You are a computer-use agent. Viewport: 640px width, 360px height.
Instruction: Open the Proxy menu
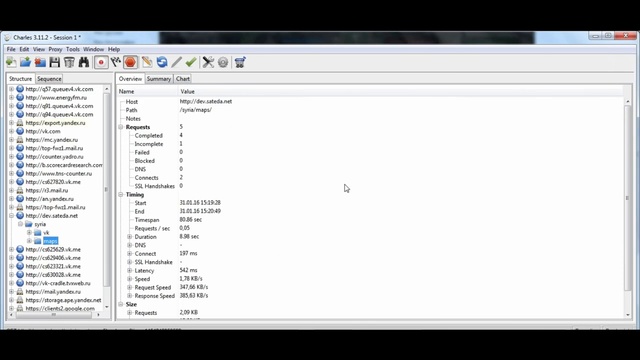click(x=55, y=49)
